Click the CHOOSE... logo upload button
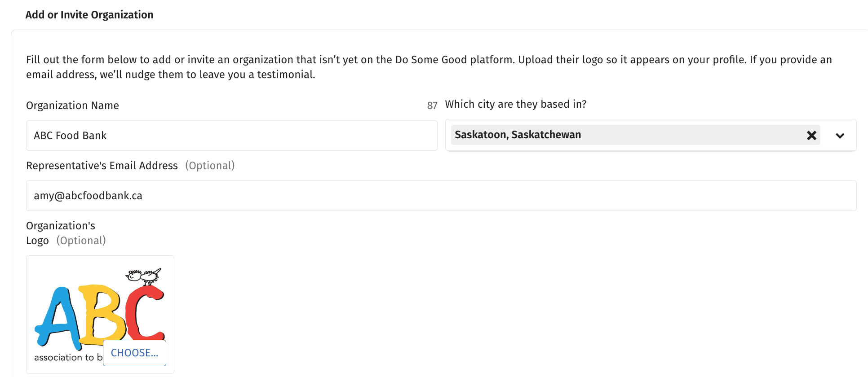868x377 pixels. pos(134,353)
